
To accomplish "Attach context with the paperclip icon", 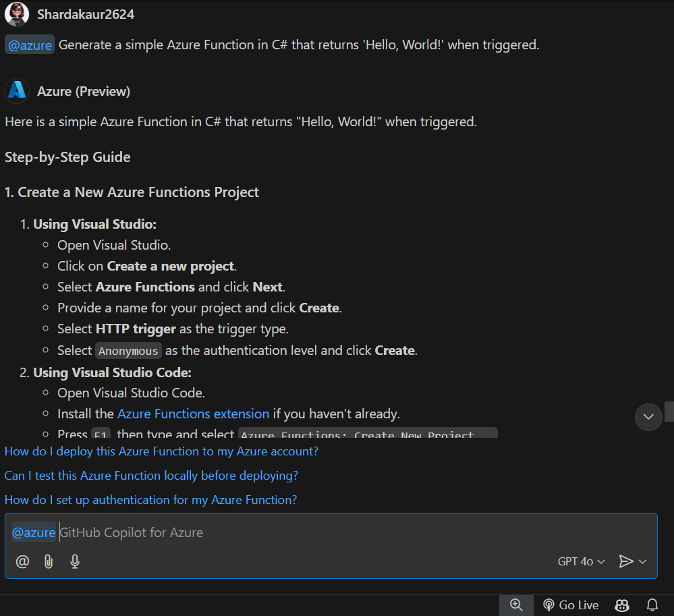I will coord(49,561).
